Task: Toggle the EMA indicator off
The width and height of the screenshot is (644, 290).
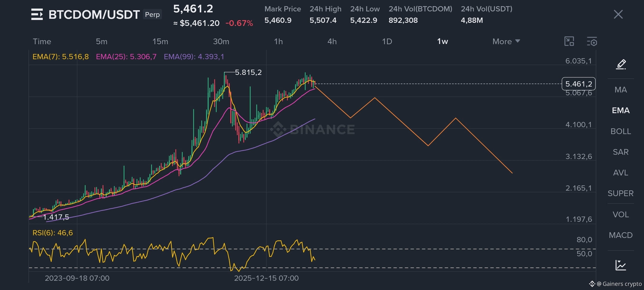Action: [621, 110]
